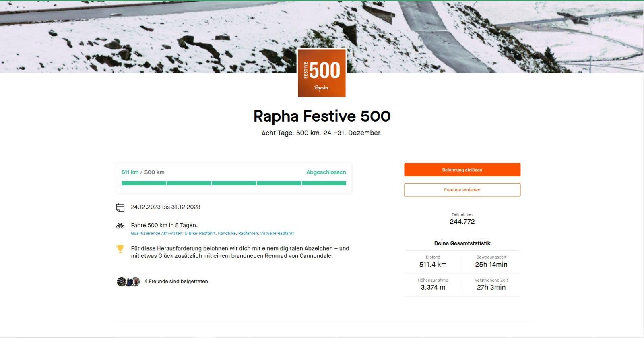This screenshot has width=644, height=338.
Task: Click the last segment of the progress bar
Action: (x=324, y=183)
